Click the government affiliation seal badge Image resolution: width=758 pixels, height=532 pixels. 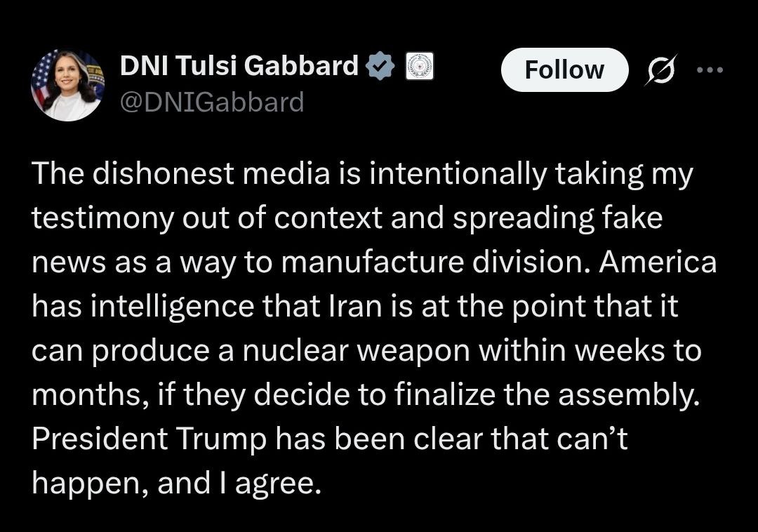[x=419, y=66]
